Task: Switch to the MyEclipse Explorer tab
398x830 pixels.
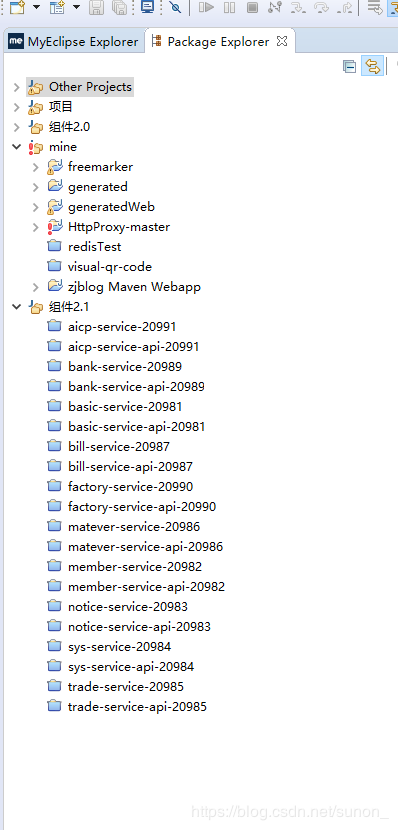Action: coord(74,41)
